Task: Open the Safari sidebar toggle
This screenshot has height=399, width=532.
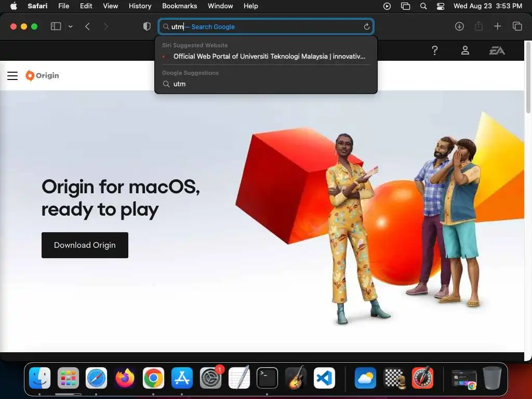Action: click(56, 26)
